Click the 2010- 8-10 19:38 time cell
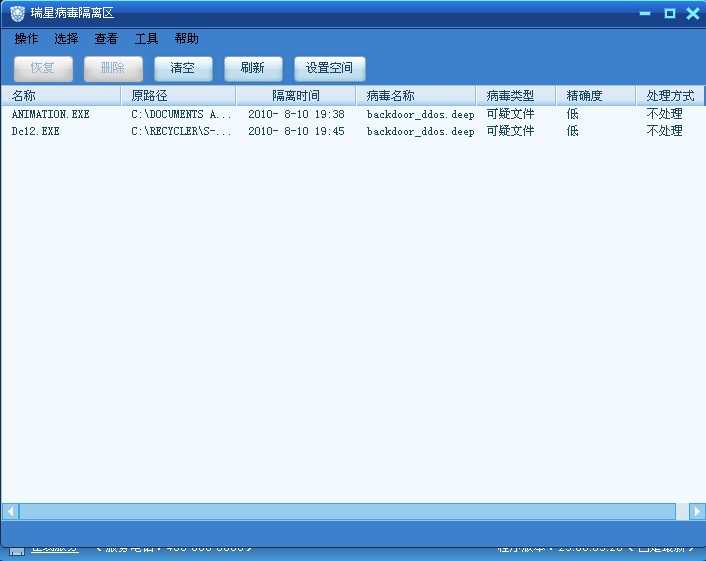The image size is (706, 561). [x=296, y=114]
